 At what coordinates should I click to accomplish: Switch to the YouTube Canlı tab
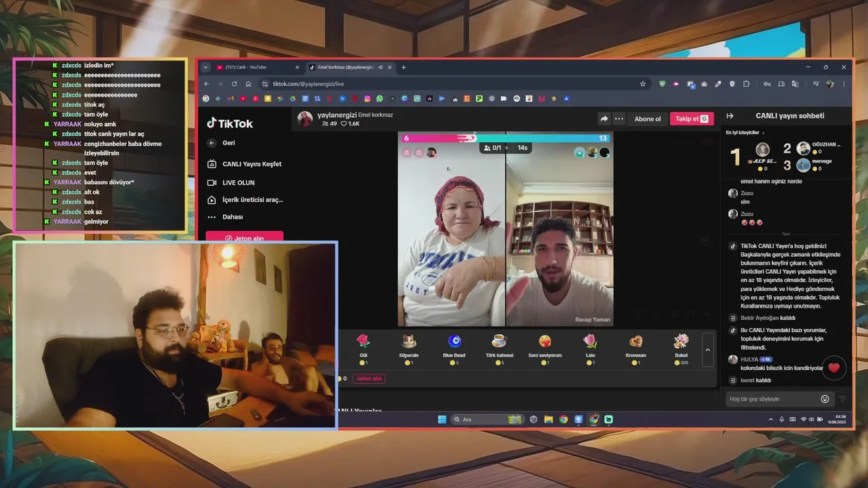(x=258, y=67)
